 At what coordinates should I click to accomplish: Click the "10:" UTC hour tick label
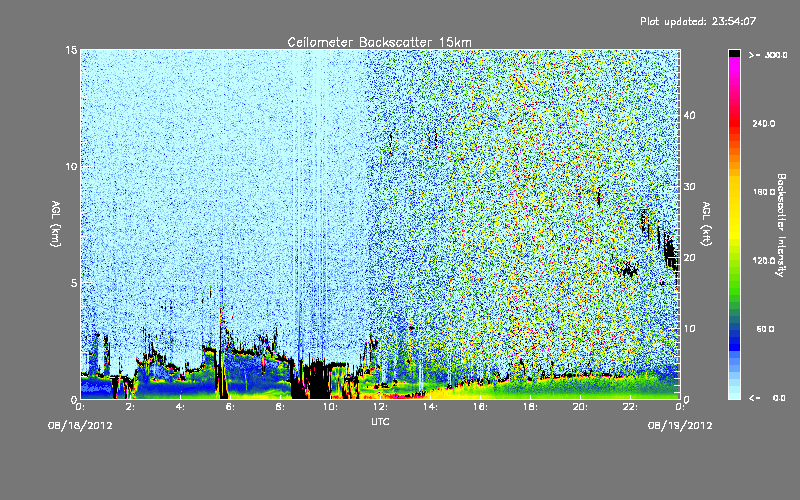pos(330,407)
